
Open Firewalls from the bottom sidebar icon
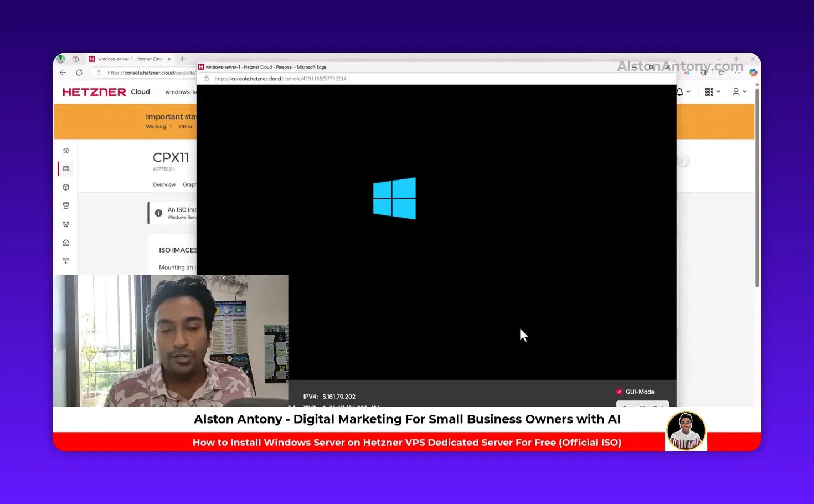point(66,261)
